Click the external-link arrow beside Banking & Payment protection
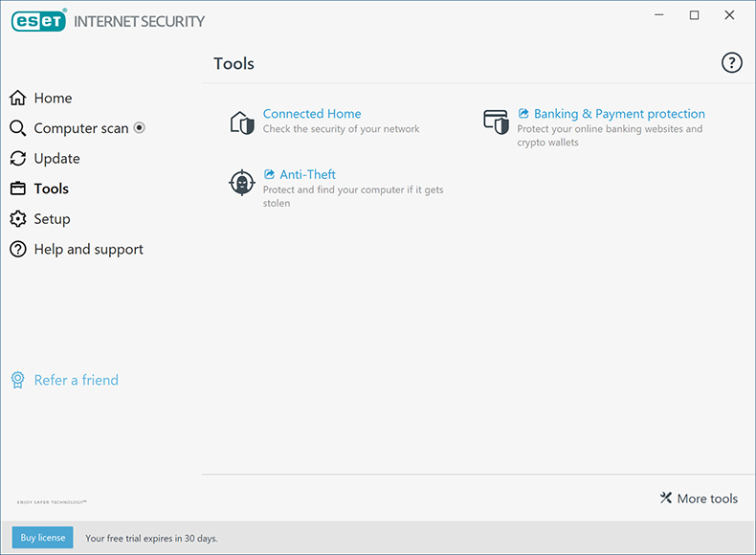Viewport: 756px width, 555px height. coord(523,113)
